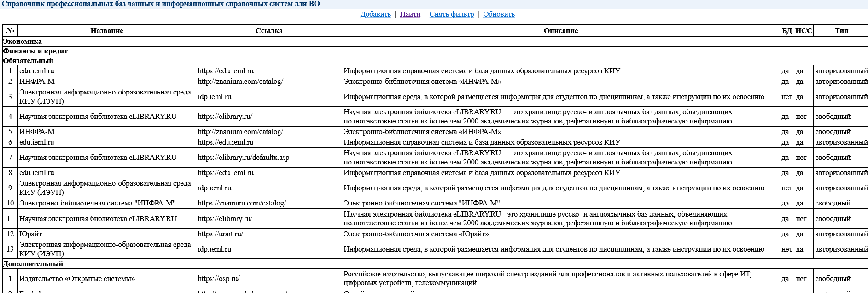Select the "Дополнительный" section row
868x293 pixels.
pos(435,264)
